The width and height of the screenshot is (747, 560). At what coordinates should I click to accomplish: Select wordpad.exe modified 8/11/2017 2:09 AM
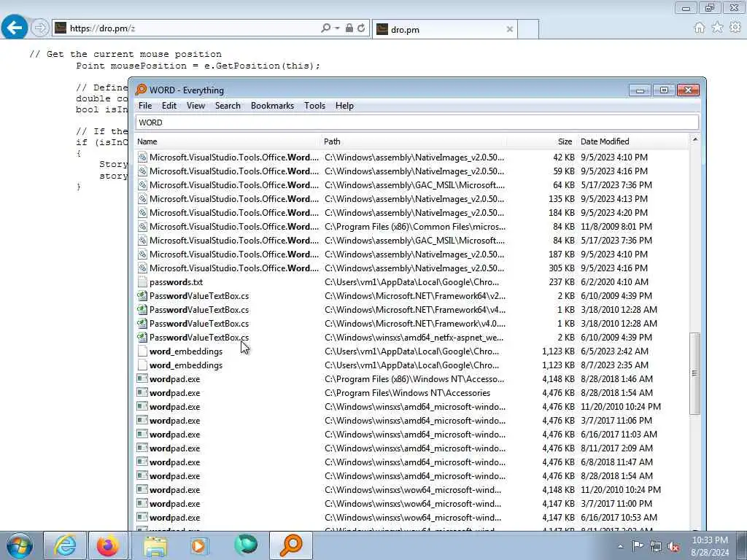tap(175, 448)
